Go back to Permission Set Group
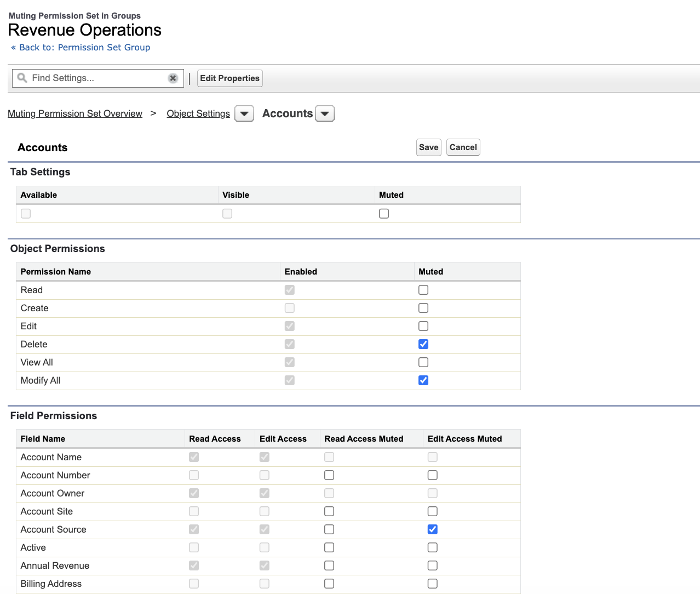The width and height of the screenshot is (700, 594). (x=81, y=48)
